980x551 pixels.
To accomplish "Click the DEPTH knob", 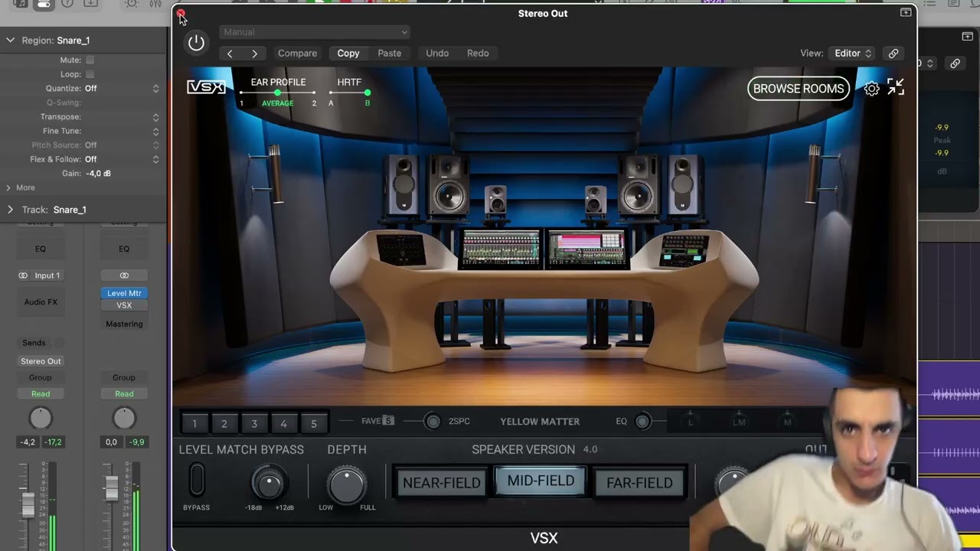I will pyautogui.click(x=347, y=485).
